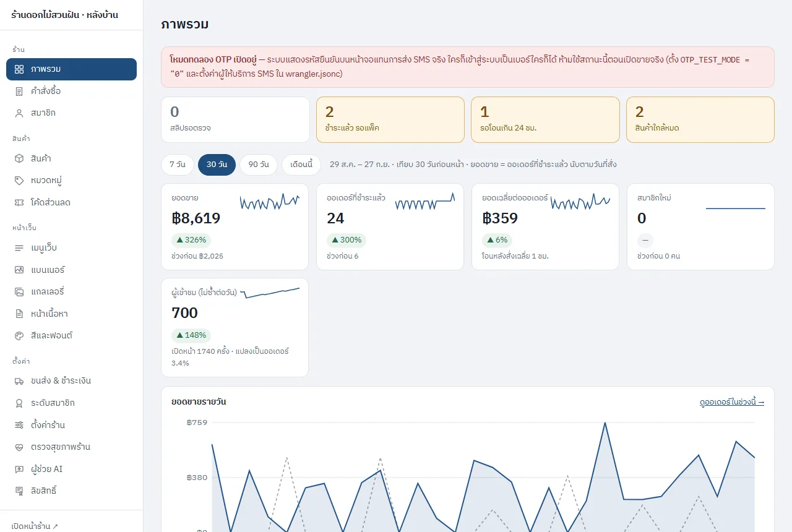Viewport: 792px width, 532px height.
Task: Select the 7 วัน range
Action: [178, 165]
